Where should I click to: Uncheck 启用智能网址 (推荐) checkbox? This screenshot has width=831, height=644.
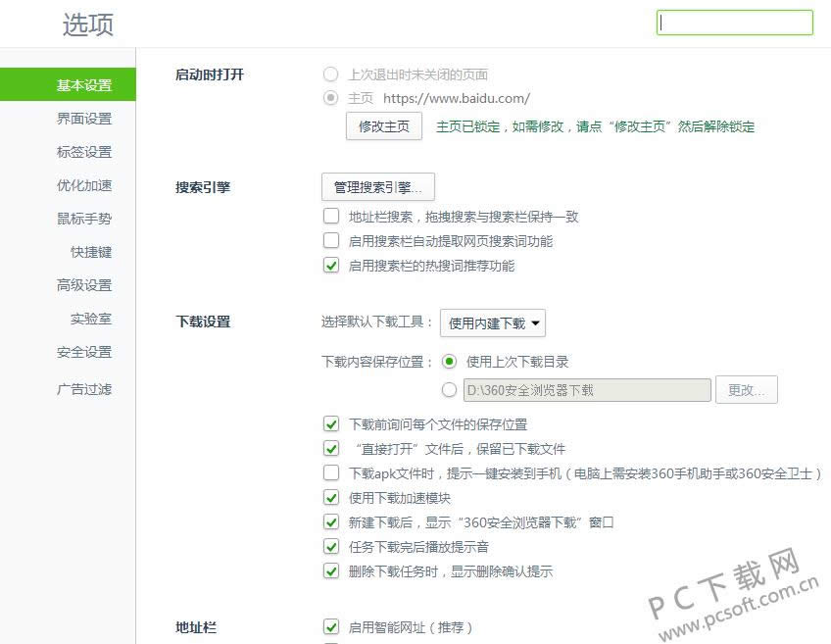click(x=331, y=627)
